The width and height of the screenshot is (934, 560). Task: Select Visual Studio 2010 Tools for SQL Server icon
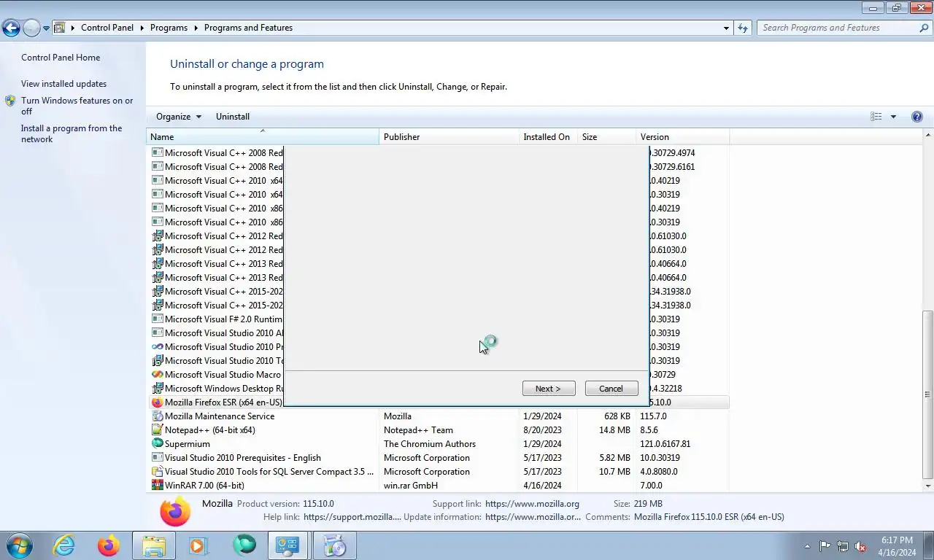point(157,472)
